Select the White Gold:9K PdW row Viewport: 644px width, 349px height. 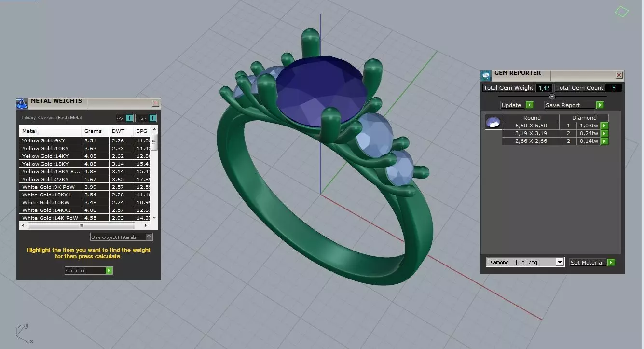tap(85, 187)
